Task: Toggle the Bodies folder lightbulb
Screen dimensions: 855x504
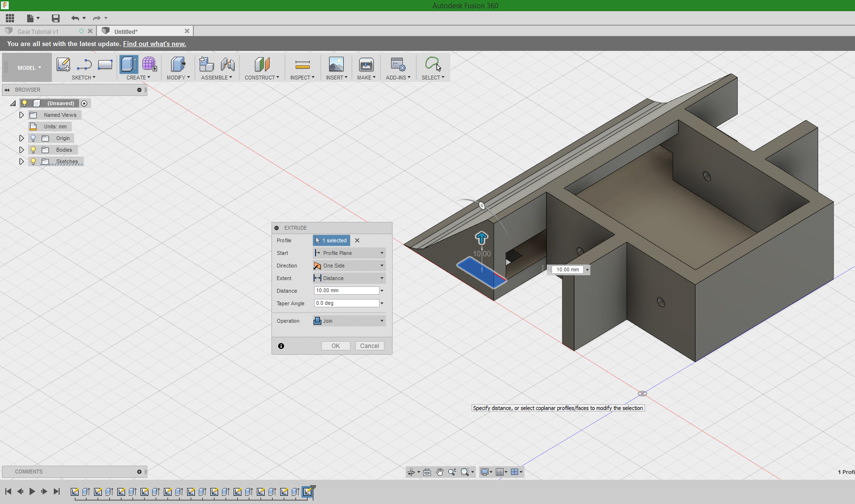Action: 32,150
